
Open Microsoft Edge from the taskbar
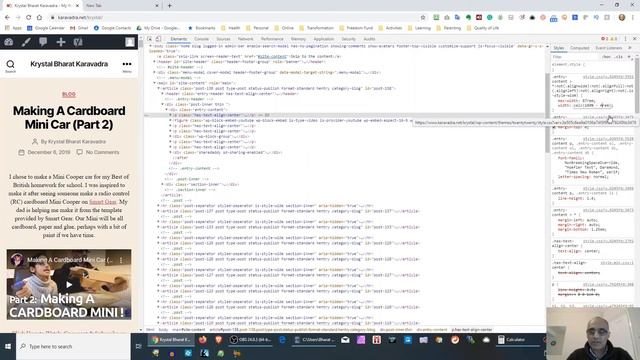coord(282,339)
